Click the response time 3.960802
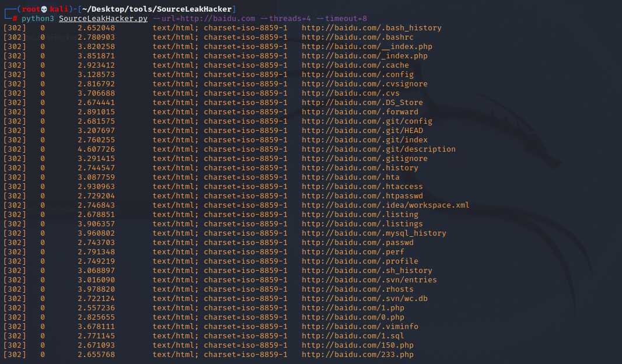This screenshot has height=364, width=622. click(x=96, y=233)
